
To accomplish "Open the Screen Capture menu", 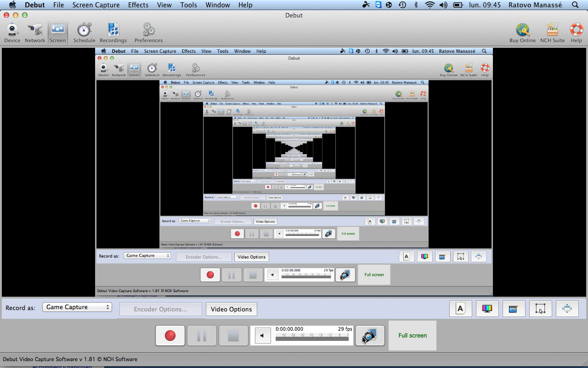I will [96, 5].
